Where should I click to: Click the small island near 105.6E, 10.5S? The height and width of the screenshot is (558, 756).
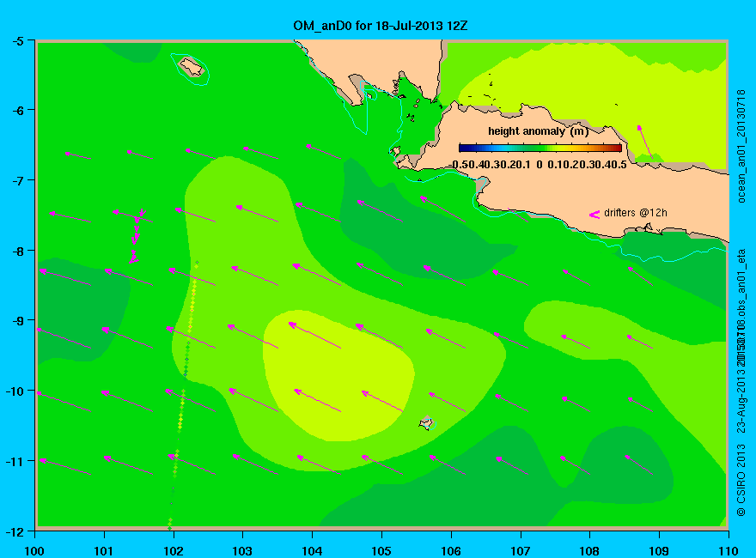pyautogui.click(x=426, y=423)
